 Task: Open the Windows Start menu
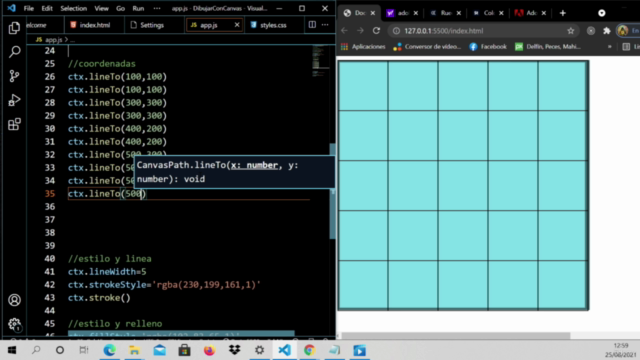(12, 350)
